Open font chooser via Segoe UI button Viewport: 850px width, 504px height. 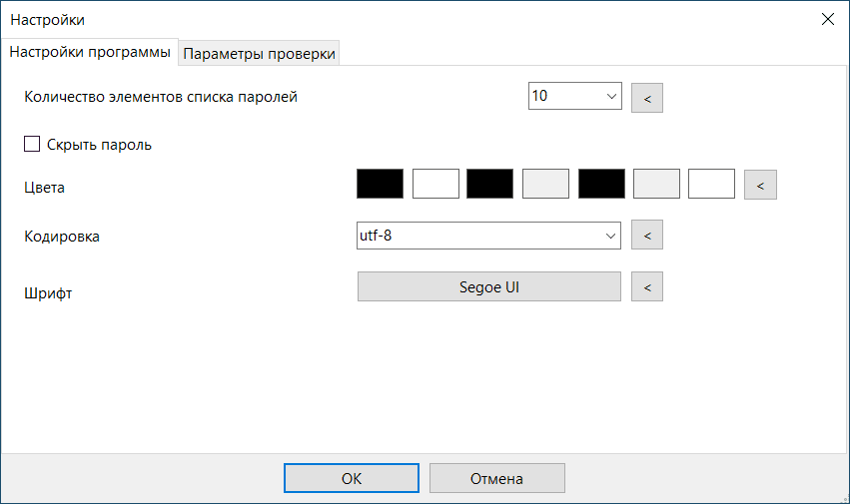488,287
